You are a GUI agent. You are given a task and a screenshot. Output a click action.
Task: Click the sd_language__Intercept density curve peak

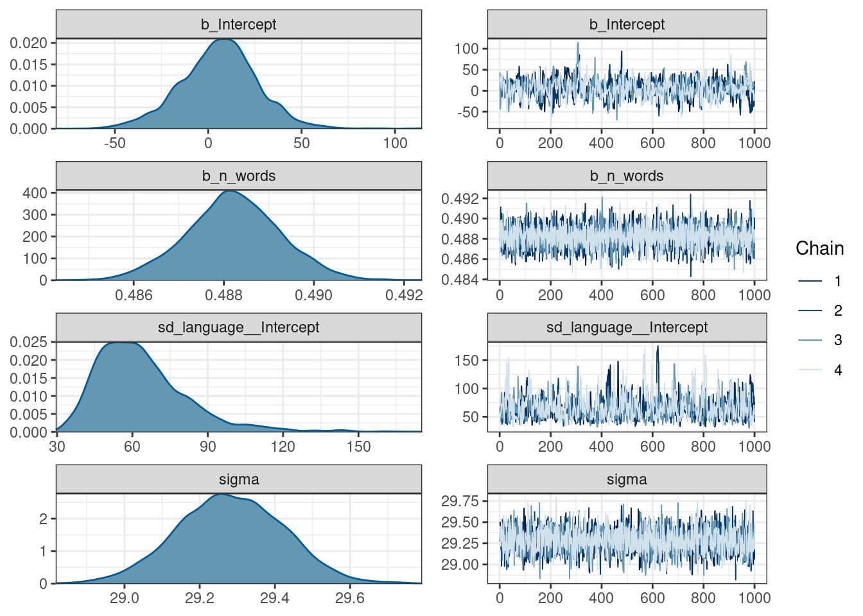click(119, 343)
